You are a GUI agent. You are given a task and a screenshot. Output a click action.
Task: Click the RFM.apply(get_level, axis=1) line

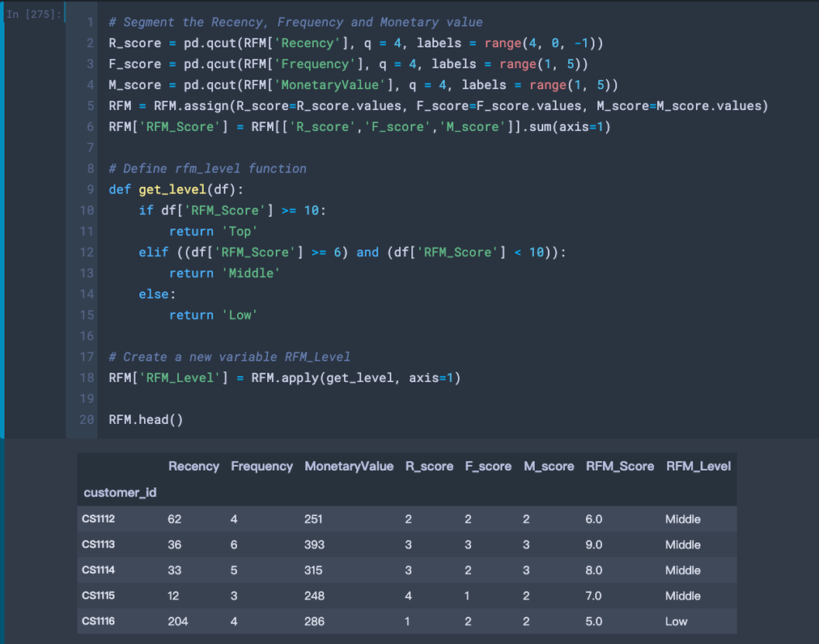[285, 378]
